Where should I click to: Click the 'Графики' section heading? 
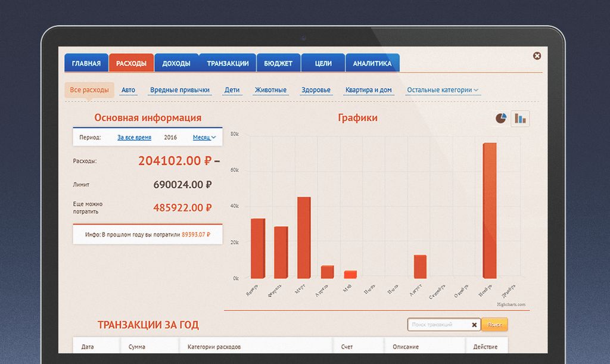pyautogui.click(x=357, y=117)
